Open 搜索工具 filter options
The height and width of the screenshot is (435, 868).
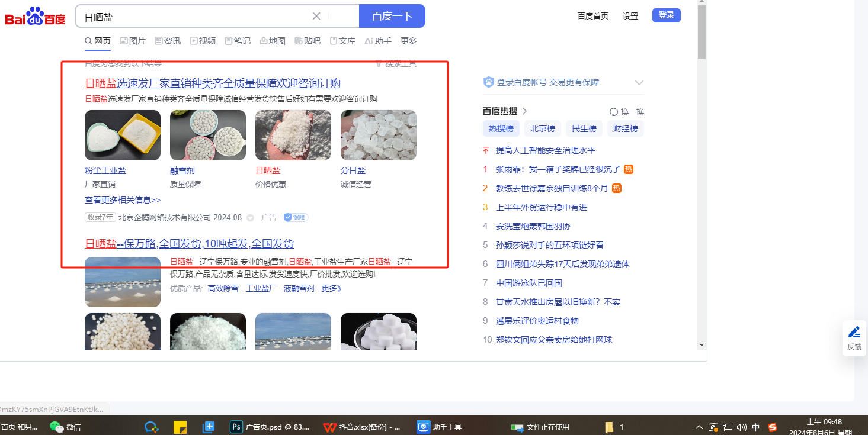point(396,63)
